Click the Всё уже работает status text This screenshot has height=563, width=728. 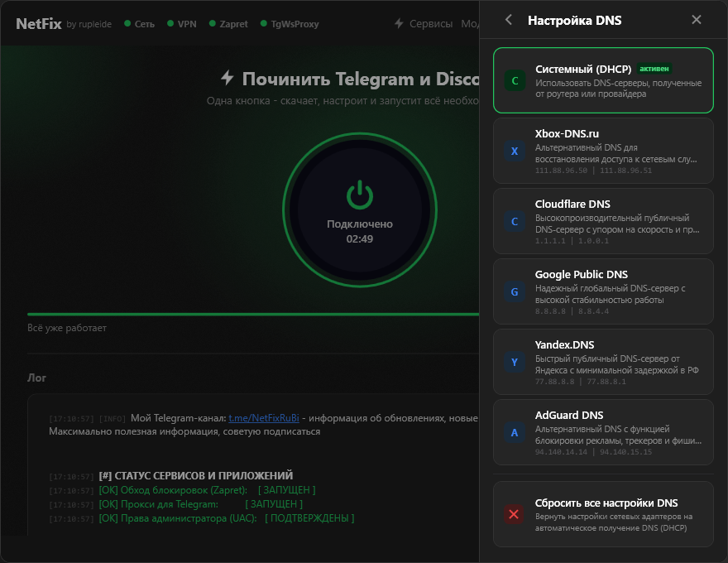(67, 328)
